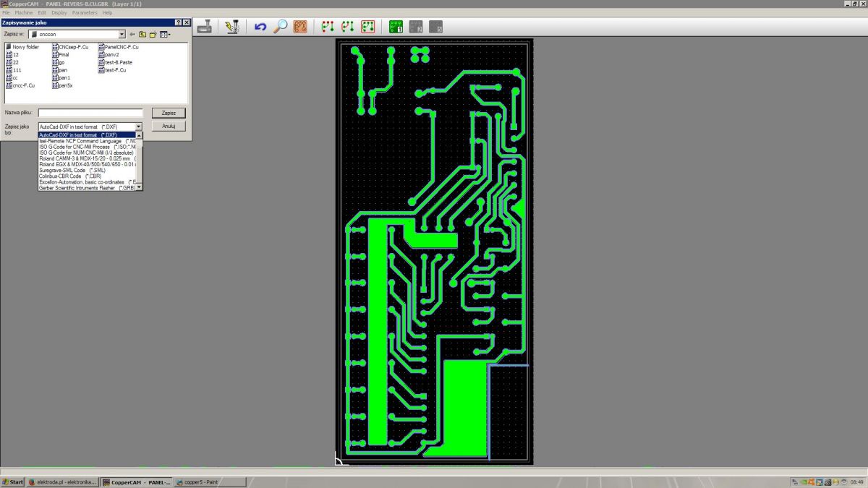Select file 'Final' in the list

click(61, 54)
